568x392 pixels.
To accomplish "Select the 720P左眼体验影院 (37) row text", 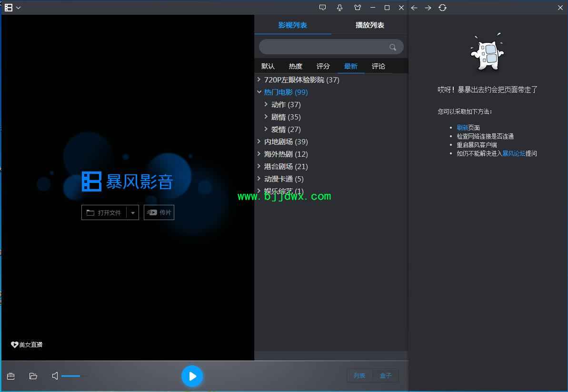I will [x=302, y=80].
